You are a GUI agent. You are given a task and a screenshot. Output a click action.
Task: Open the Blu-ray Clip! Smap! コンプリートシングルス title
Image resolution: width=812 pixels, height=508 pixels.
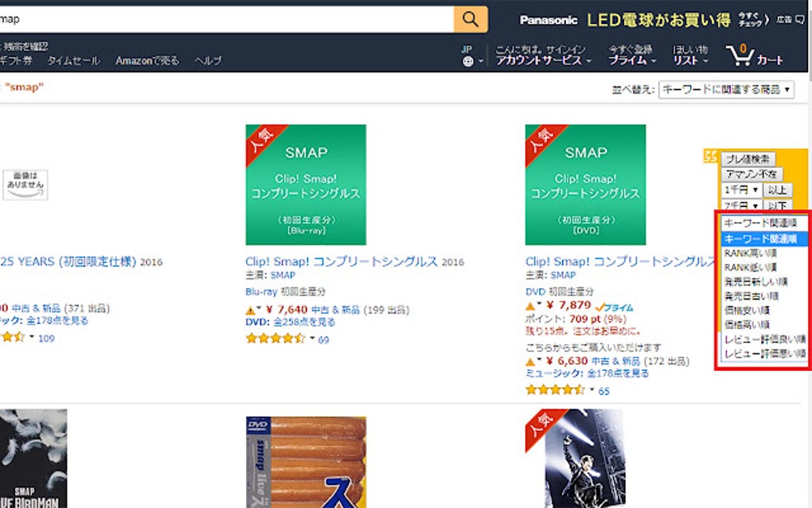coord(342,261)
